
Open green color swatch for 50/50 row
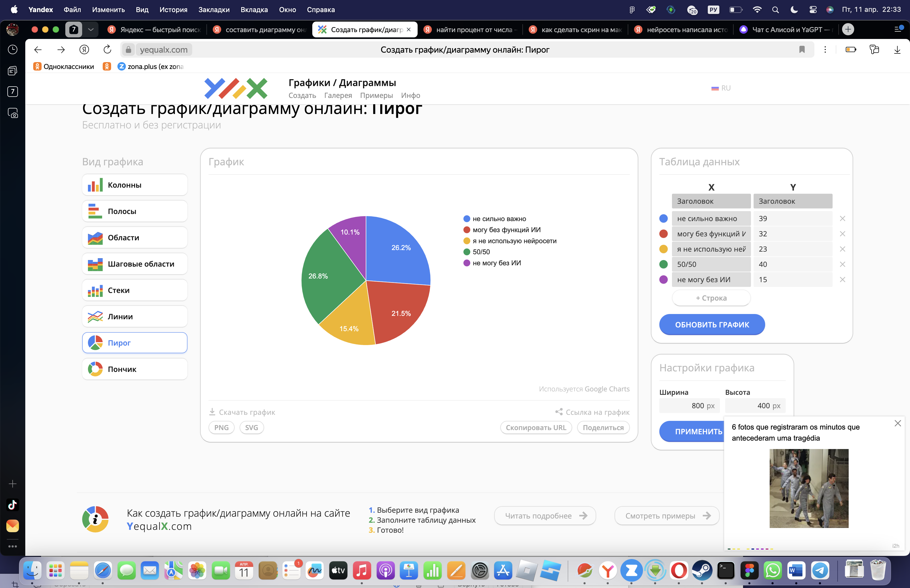(x=664, y=265)
